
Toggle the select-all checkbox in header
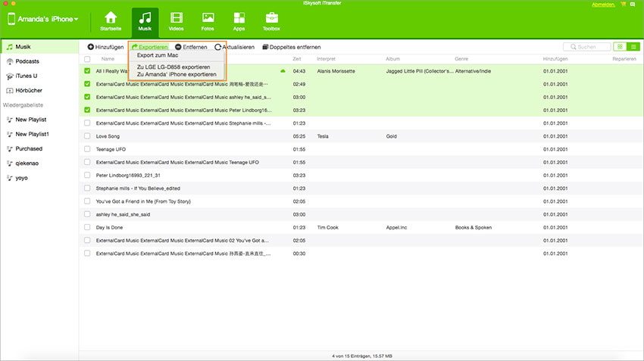click(x=87, y=59)
